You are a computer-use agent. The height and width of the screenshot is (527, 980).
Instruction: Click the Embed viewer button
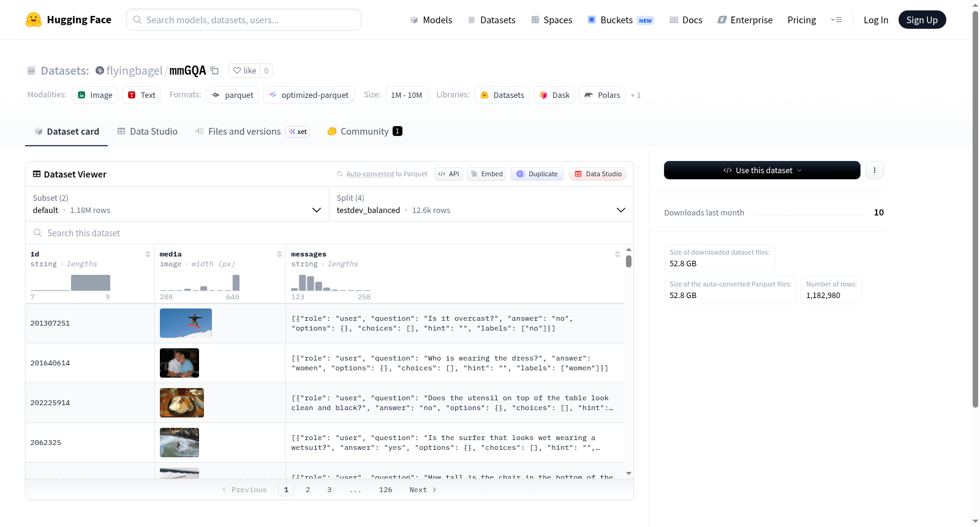487,174
